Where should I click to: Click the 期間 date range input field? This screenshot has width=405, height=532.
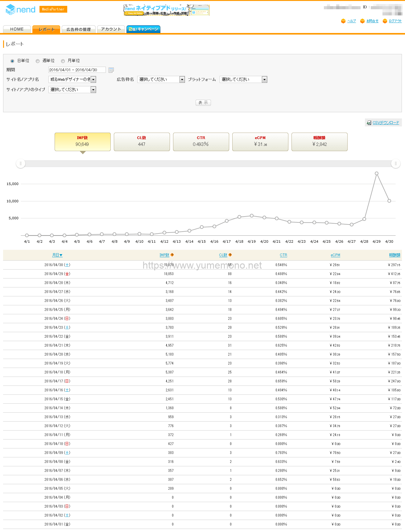pyautogui.click(x=77, y=70)
